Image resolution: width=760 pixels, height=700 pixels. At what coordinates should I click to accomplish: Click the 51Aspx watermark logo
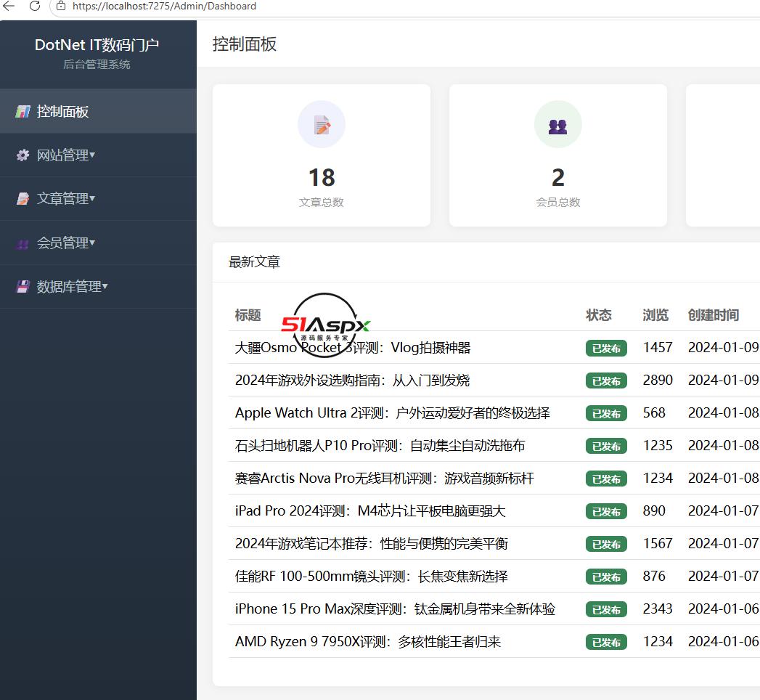point(325,325)
